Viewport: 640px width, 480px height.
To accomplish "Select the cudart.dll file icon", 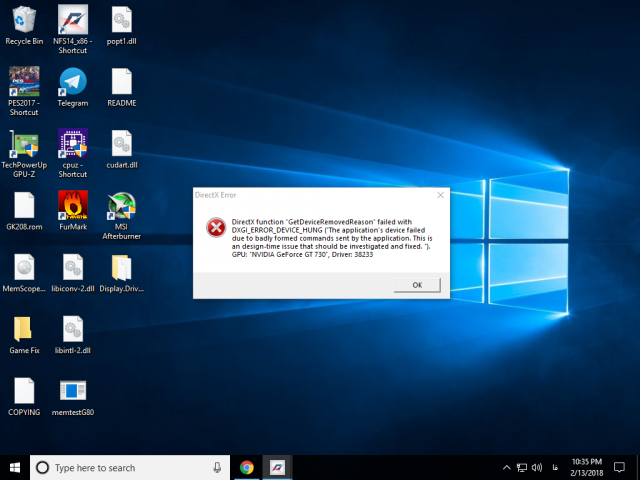I will tap(122, 149).
